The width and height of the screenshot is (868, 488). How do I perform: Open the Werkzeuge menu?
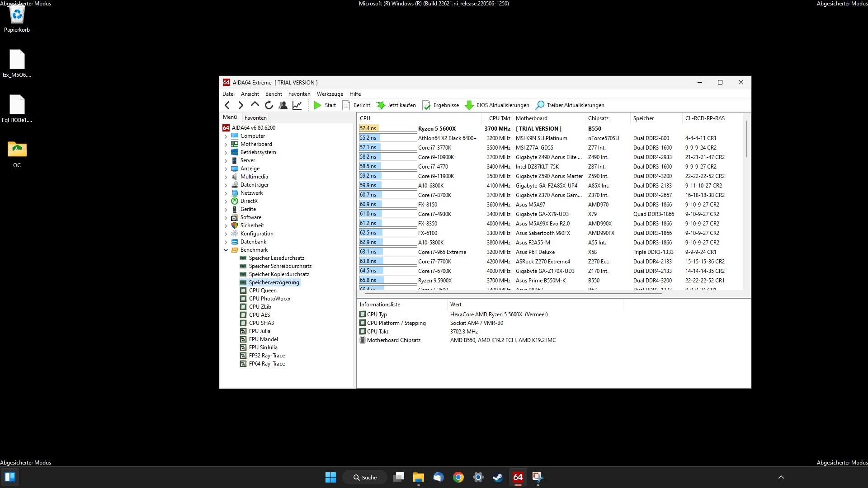(330, 94)
